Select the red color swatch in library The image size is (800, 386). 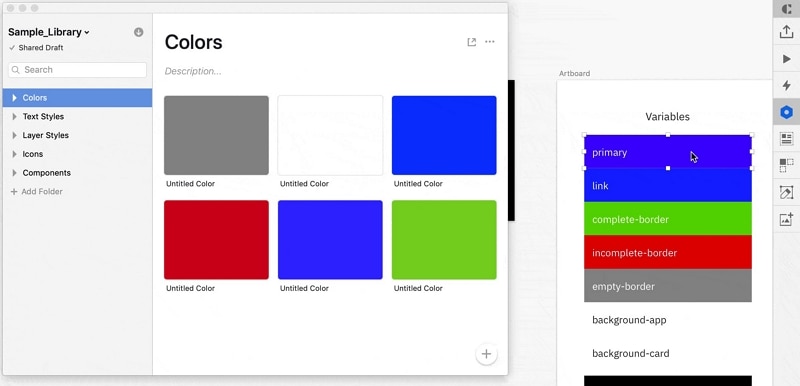[216, 240]
